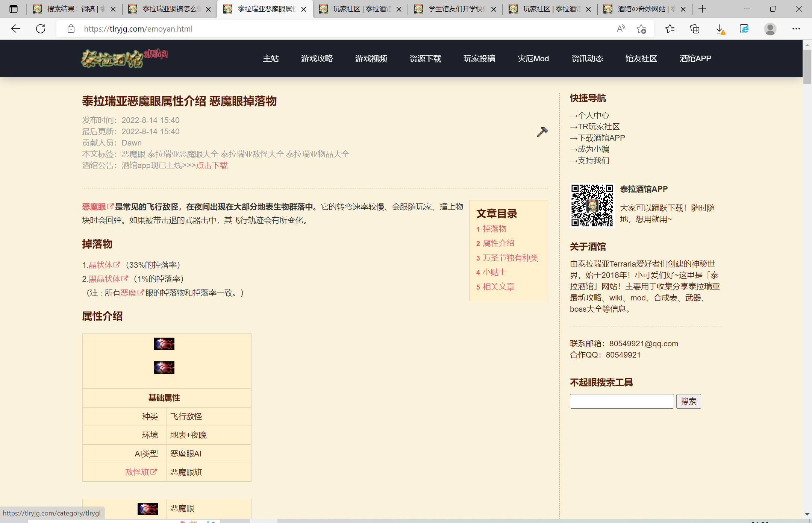View site information lock icon

pyautogui.click(x=71, y=29)
